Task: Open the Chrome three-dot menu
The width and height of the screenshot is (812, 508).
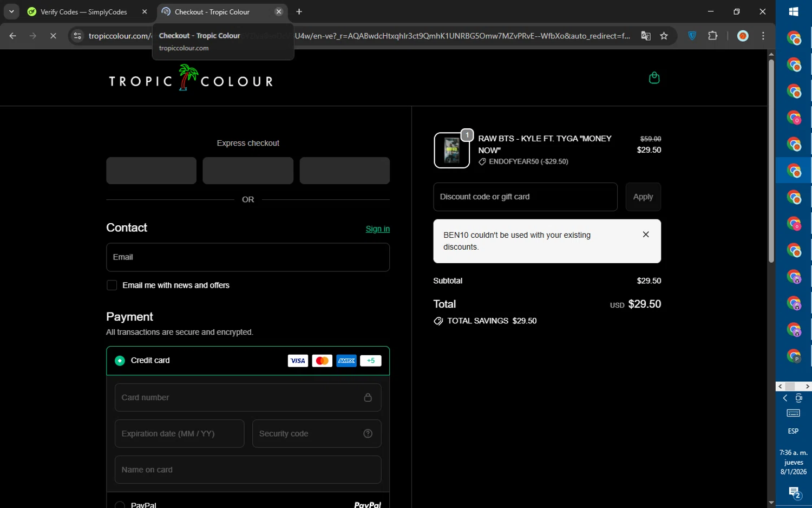Action: pyautogui.click(x=763, y=36)
